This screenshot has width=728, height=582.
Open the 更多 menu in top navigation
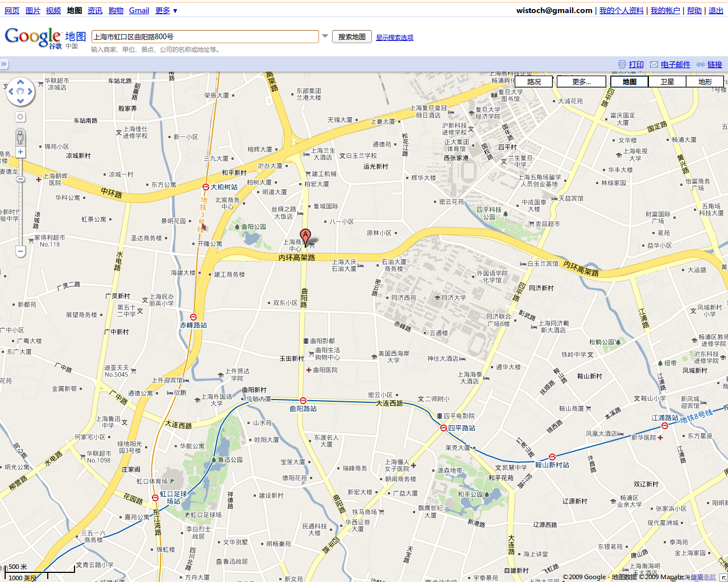(167, 10)
